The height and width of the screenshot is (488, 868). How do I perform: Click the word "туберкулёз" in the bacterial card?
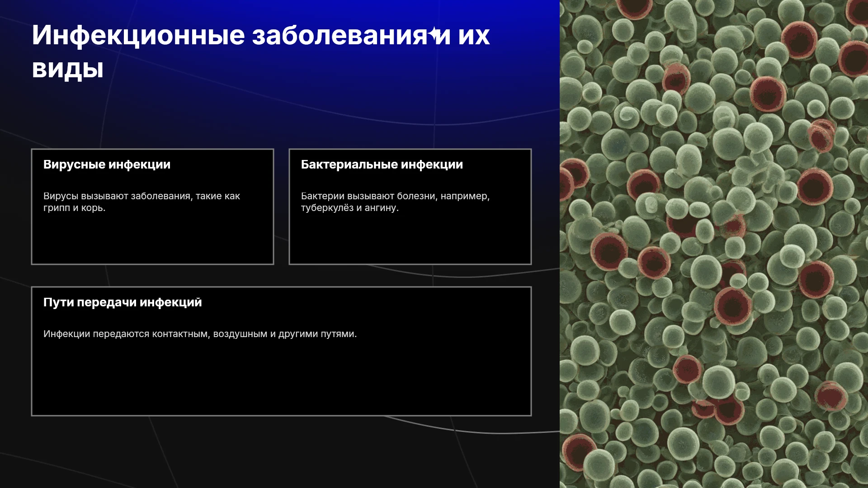327,208
